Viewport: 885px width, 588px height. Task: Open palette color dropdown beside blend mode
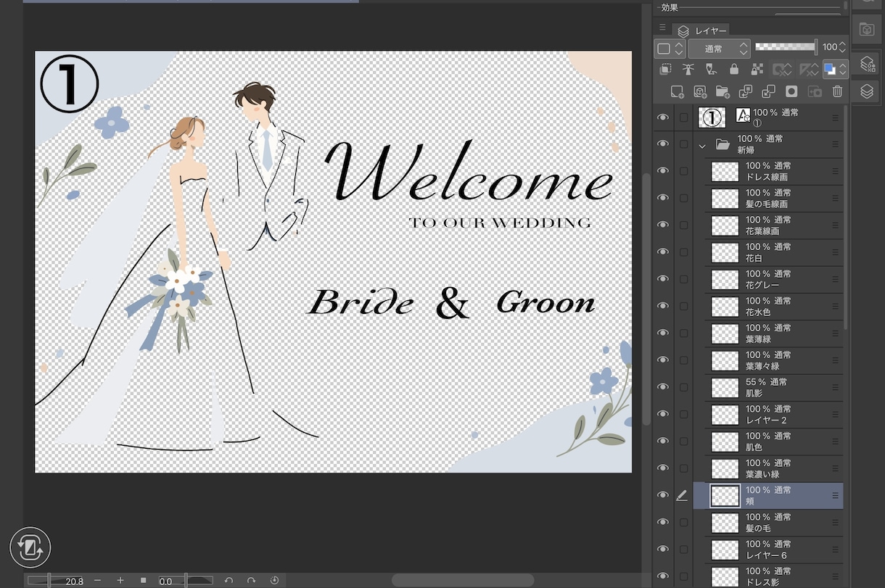(x=669, y=49)
